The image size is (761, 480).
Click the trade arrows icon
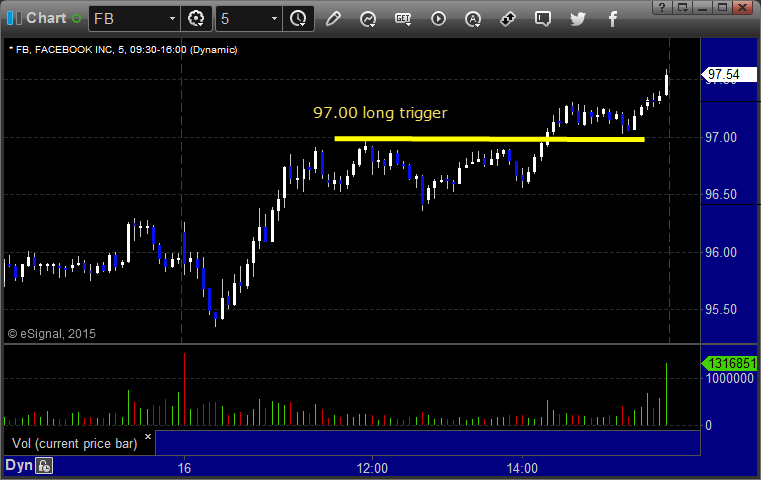508,19
